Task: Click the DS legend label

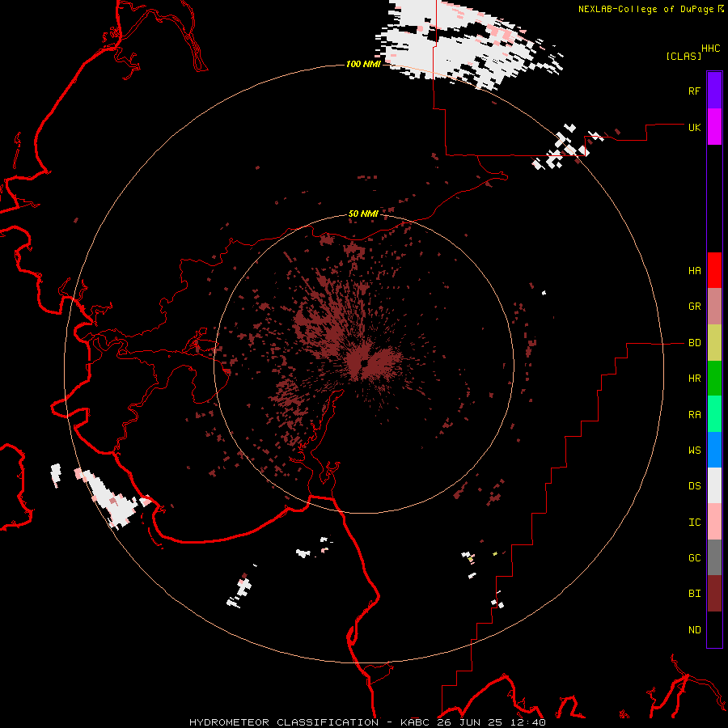Action: 694,486
